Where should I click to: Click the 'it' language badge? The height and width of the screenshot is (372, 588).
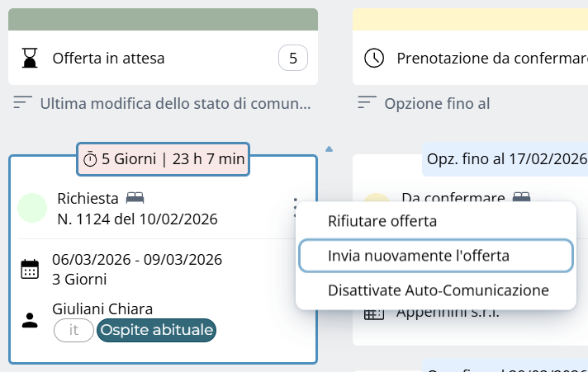[73, 331]
